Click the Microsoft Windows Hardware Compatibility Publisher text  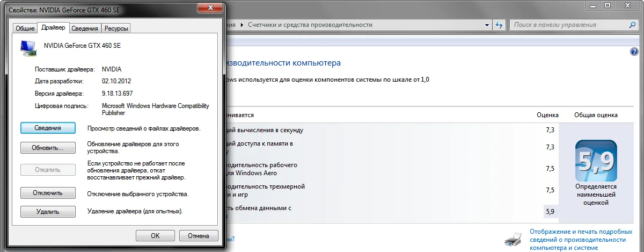pyautogui.click(x=156, y=110)
